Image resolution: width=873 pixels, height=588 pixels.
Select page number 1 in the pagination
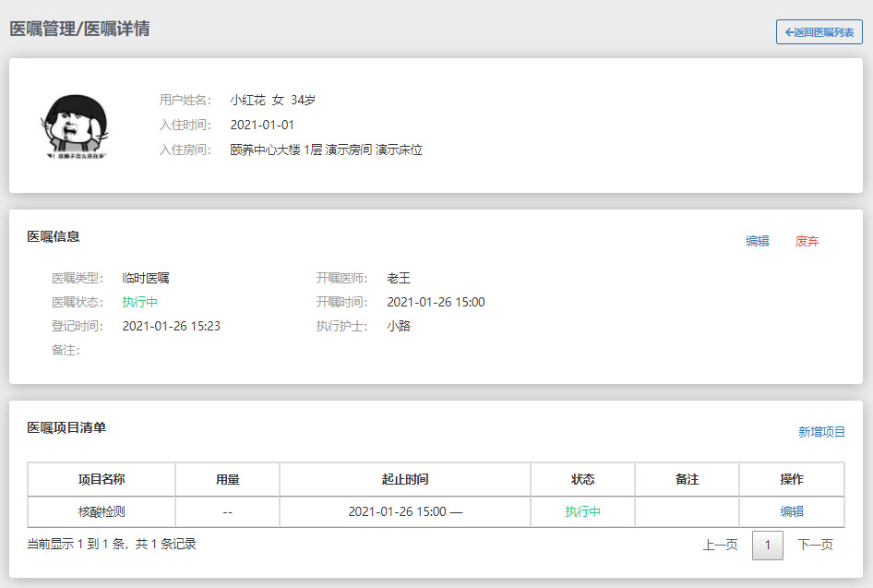tap(768, 545)
